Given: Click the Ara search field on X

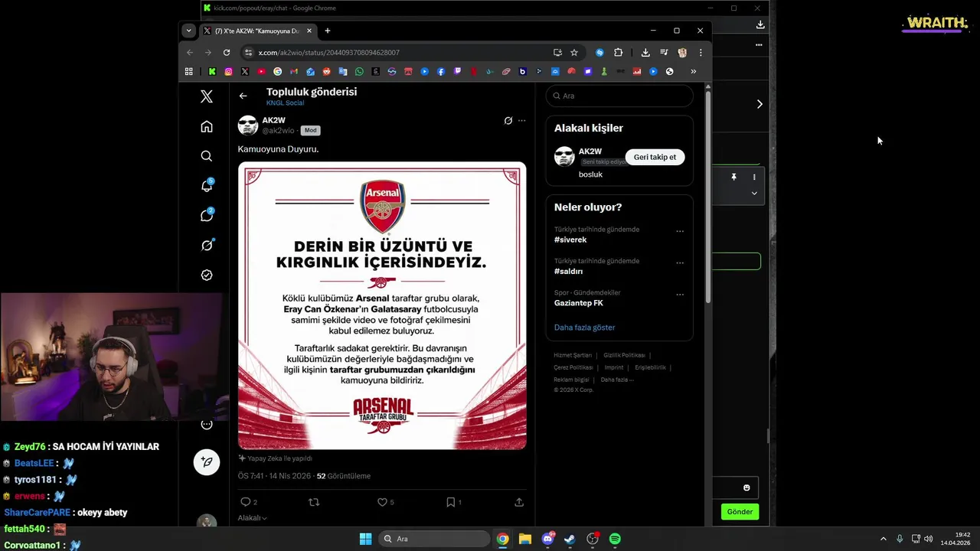Looking at the screenshot, I should pos(619,96).
